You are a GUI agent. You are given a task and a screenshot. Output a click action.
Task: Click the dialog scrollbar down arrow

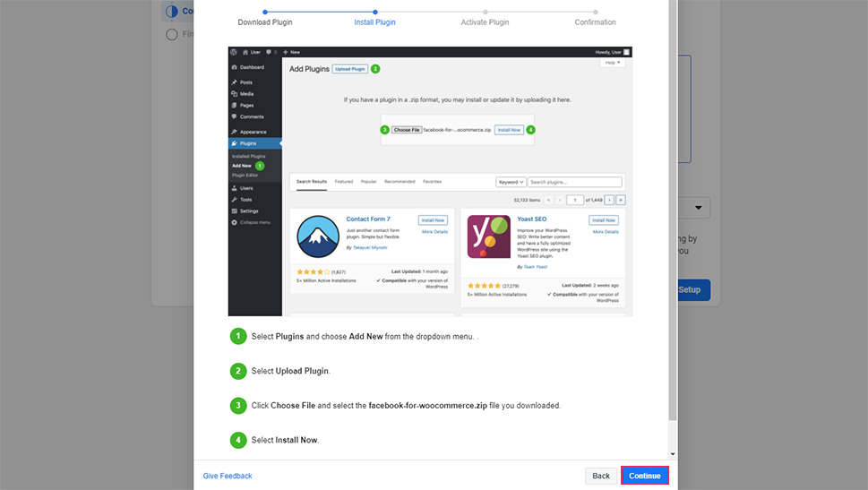(673, 454)
